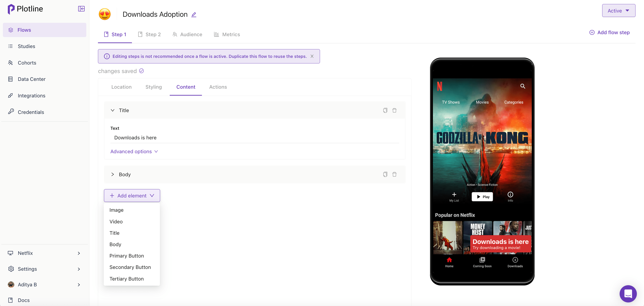Collapse the Title section chevron
The width and height of the screenshot is (644, 306).
[x=112, y=110]
